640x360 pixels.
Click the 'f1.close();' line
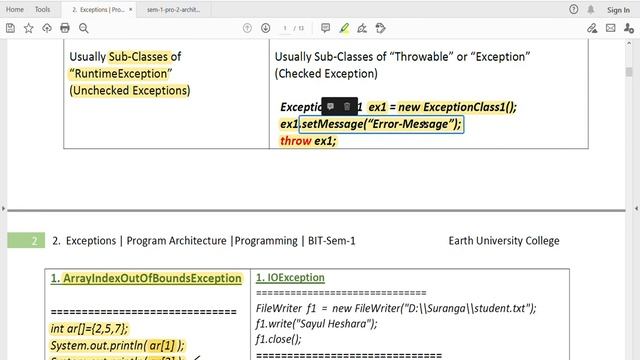(x=279, y=339)
